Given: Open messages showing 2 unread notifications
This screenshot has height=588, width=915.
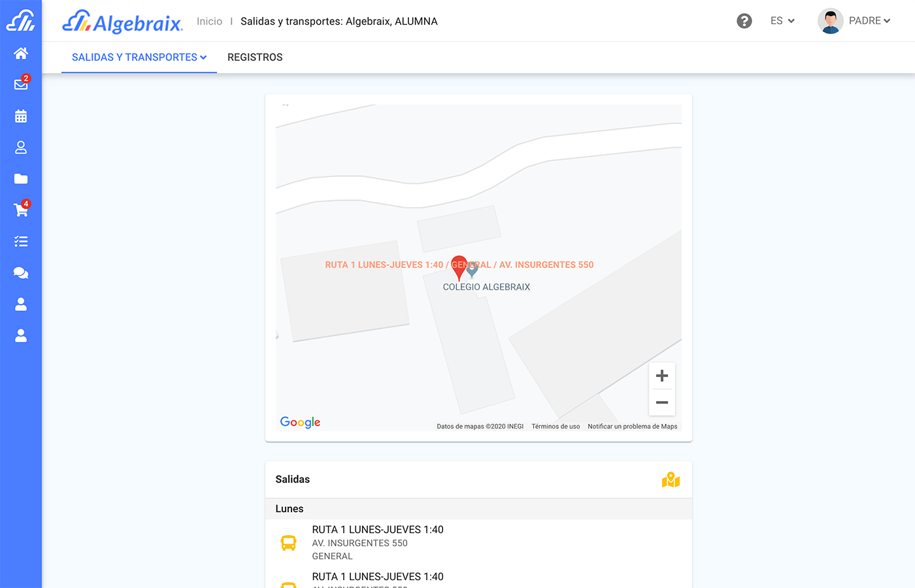Looking at the screenshot, I should pyautogui.click(x=20, y=84).
